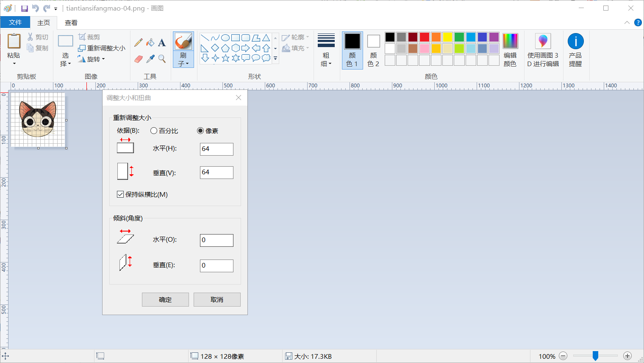Open the 刷子 brushes dropdown
This screenshot has width=644, height=363.
(183, 61)
